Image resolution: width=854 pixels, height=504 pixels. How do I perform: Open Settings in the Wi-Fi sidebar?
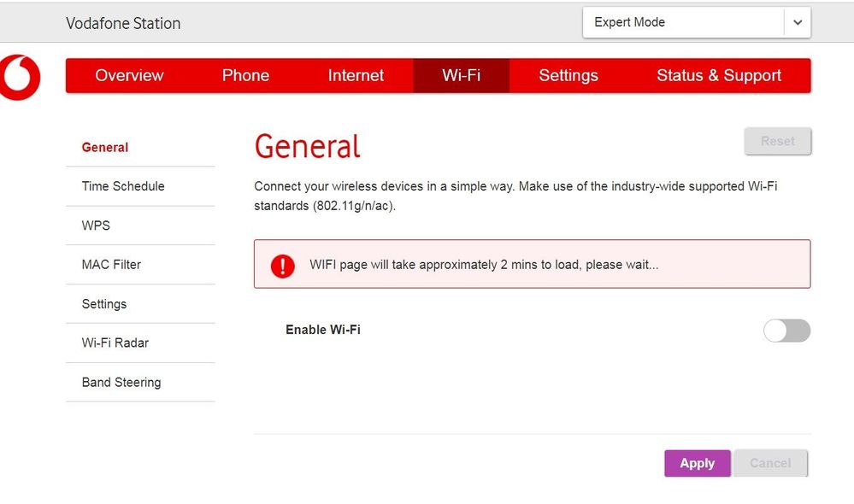click(140, 304)
